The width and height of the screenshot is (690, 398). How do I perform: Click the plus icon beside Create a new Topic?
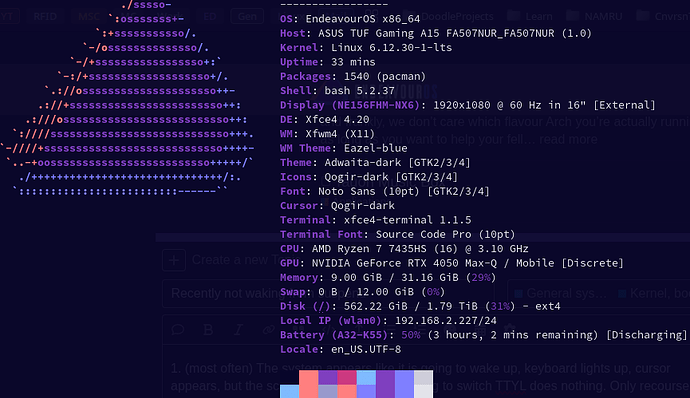174,260
